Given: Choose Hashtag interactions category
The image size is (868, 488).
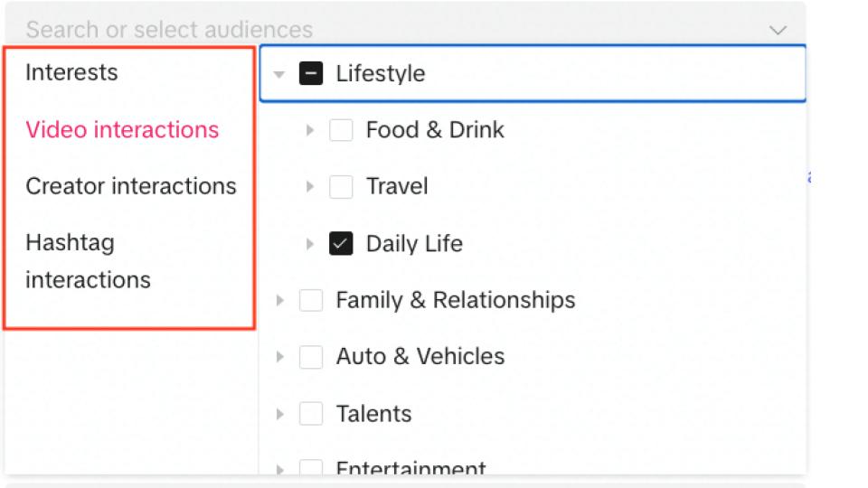Looking at the screenshot, I should click(88, 261).
